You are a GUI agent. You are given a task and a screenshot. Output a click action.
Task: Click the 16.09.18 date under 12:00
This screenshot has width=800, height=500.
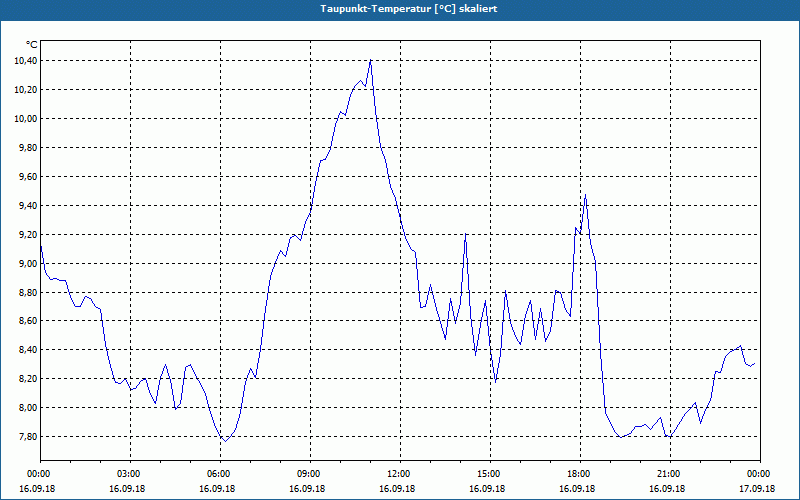397,489
